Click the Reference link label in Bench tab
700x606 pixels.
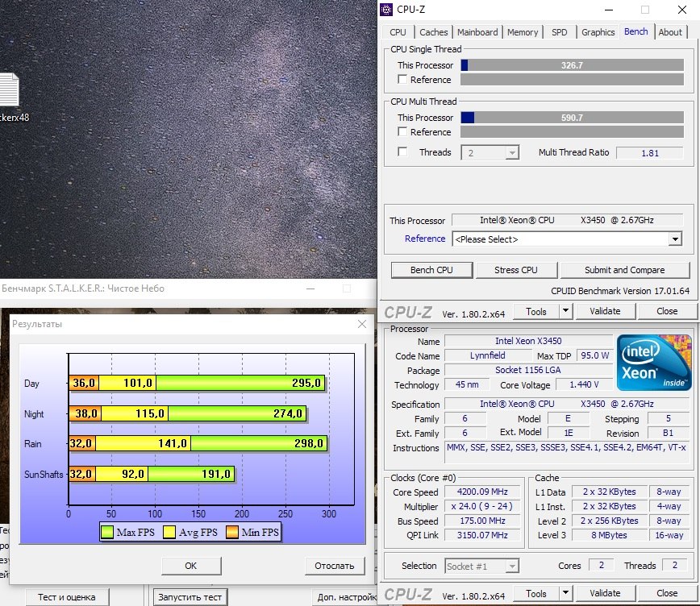pos(425,239)
